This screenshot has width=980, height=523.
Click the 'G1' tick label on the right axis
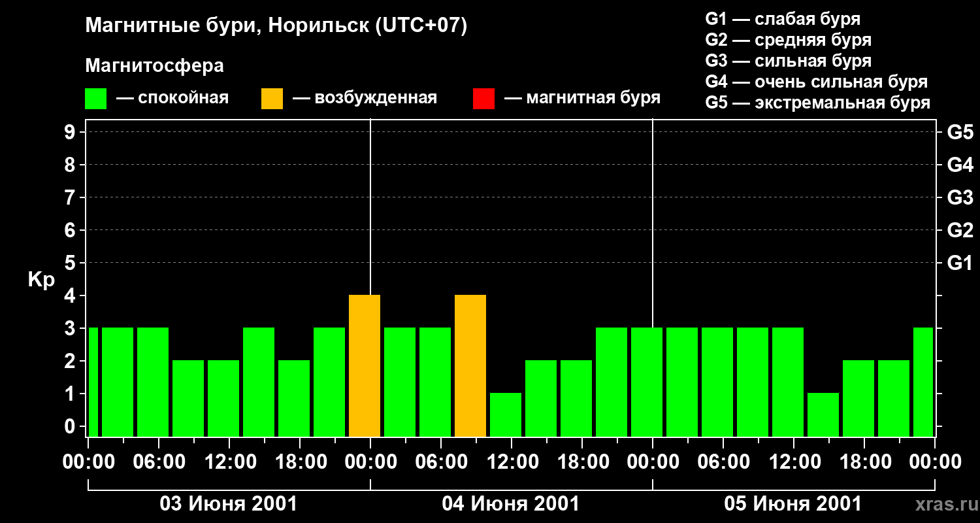tap(960, 263)
